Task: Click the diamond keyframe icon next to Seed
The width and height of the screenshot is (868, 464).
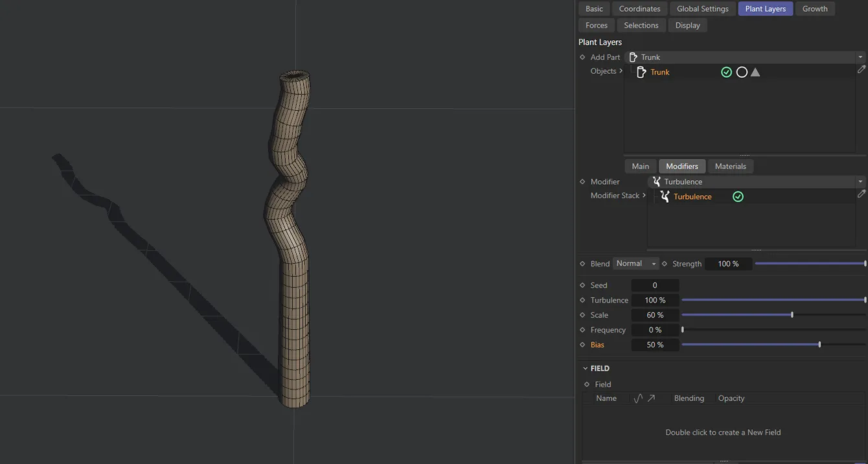Action: (x=582, y=285)
